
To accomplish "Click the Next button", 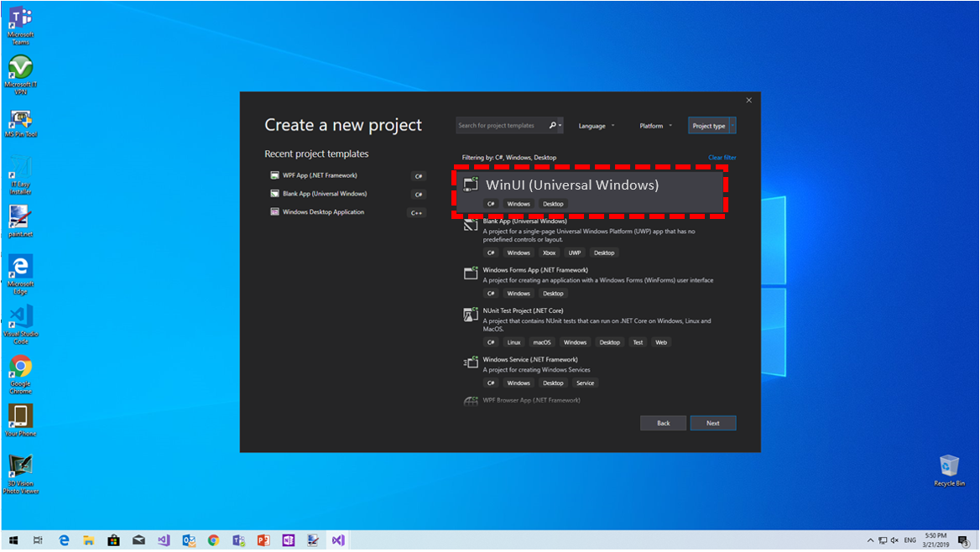I will (x=713, y=423).
